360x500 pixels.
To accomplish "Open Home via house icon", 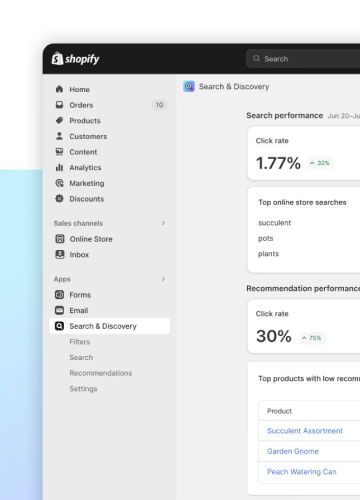I will pos(59,89).
